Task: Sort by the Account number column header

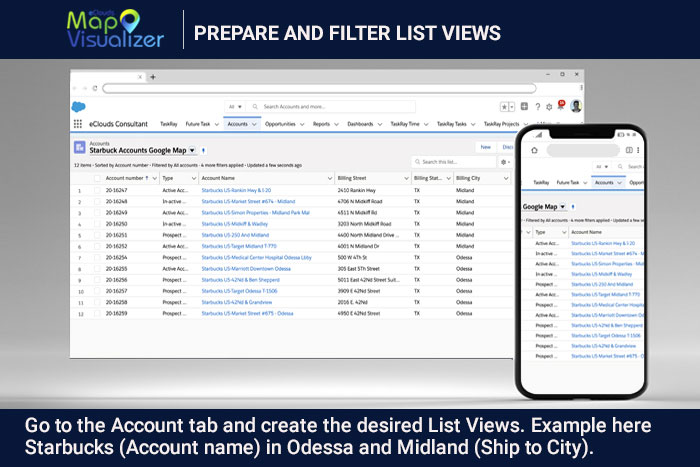Action: pyautogui.click(x=125, y=178)
